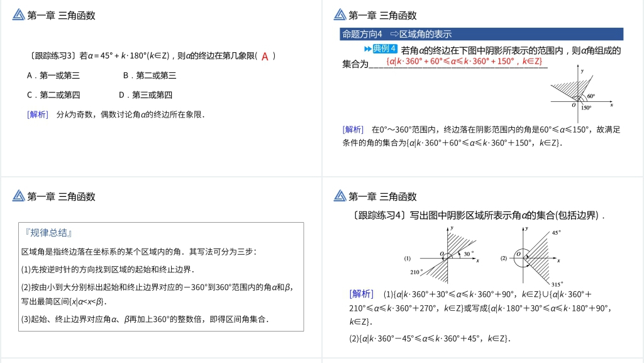Click the [解析] label on the 典例4 slide
The height and width of the screenshot is (363, 644).
(x=353, y=130)
